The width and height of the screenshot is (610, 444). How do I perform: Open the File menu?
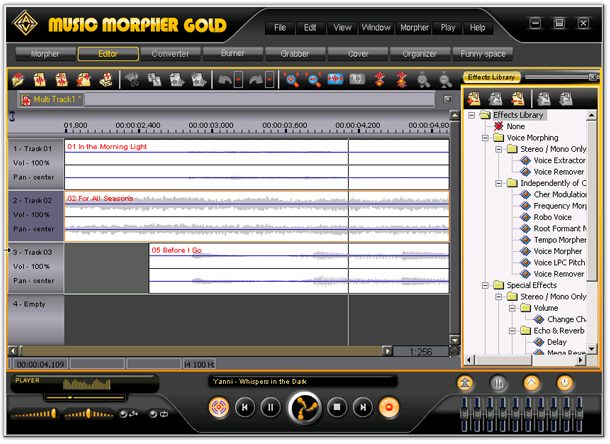(x=280, y=28)
